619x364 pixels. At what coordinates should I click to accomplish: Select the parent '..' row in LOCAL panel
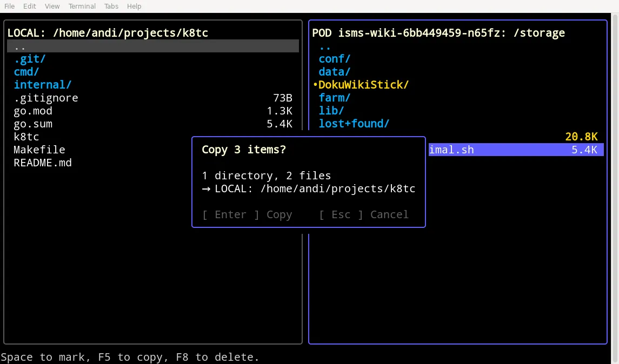point(153,46)
